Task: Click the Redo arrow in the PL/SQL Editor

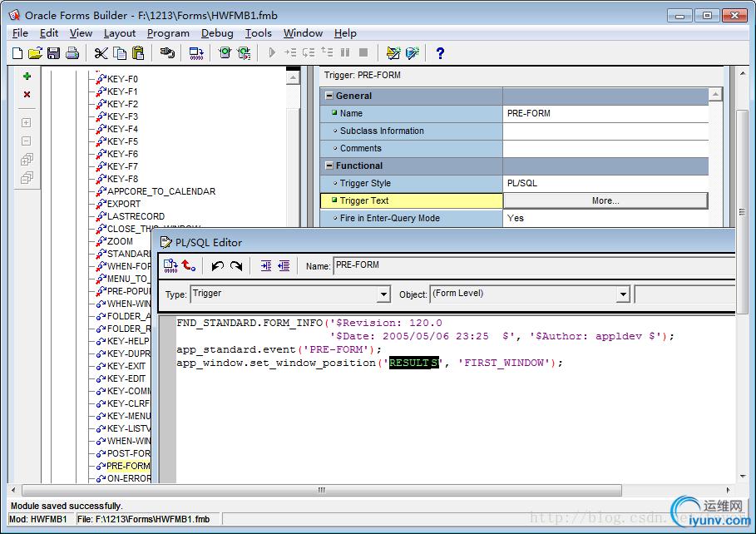Action: pos(236,266)
